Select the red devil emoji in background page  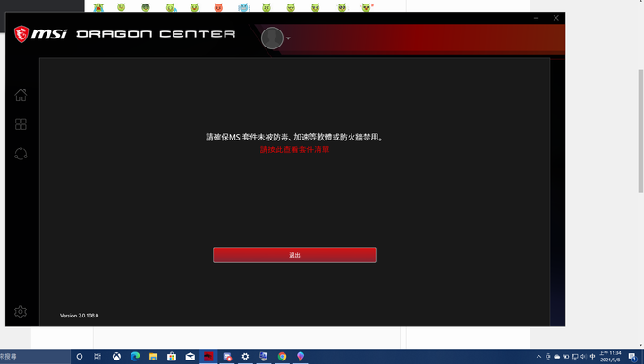[218, 7]
